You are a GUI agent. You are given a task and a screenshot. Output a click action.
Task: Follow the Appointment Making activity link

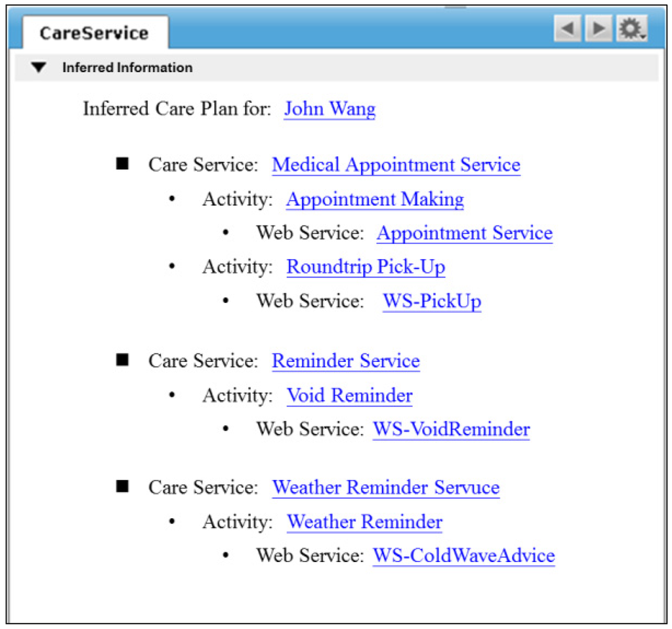pyautogui.click(x=375, y=199)
